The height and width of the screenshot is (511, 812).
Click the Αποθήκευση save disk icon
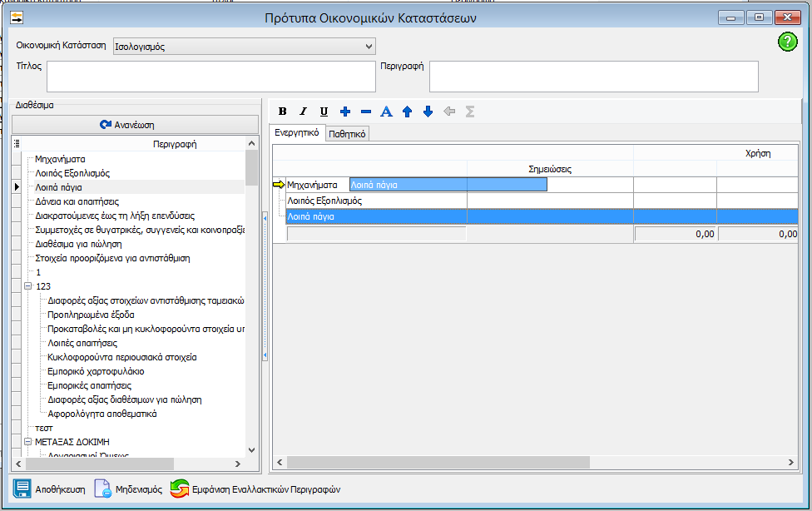click(x=22, y=489)
